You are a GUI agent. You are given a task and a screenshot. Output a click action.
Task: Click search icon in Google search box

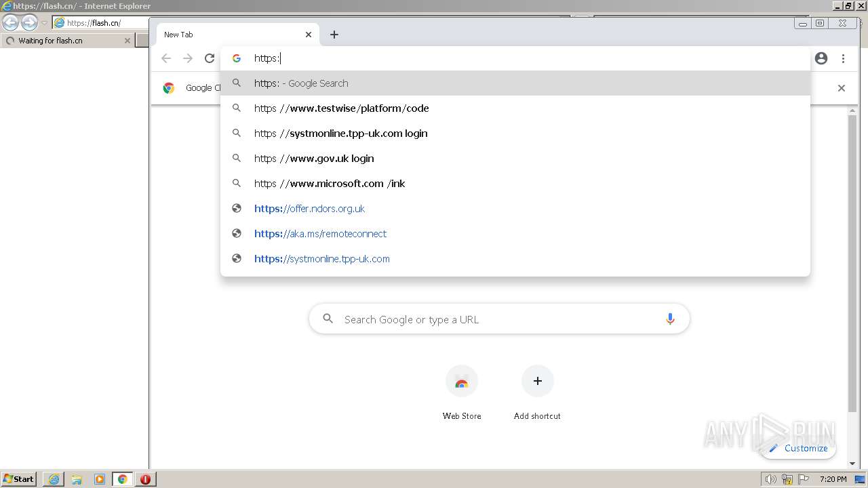click(328, 319)
